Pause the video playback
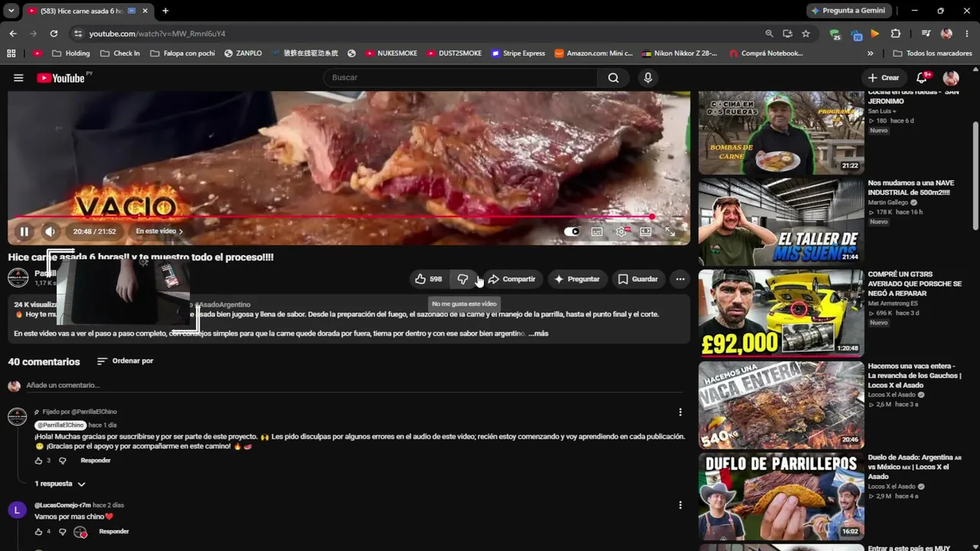The height and width of the screenshot is (551, 980). coord(24,231)
